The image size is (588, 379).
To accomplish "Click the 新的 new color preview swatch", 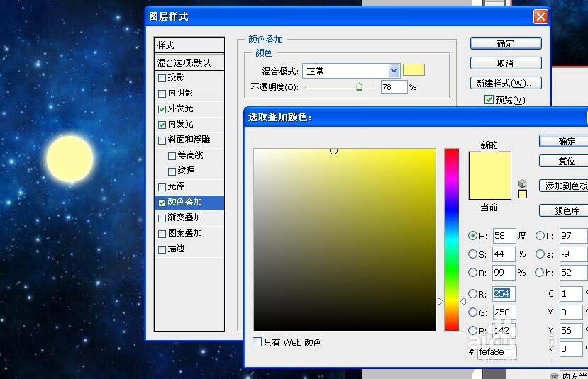I will click(x=489, y=163).
